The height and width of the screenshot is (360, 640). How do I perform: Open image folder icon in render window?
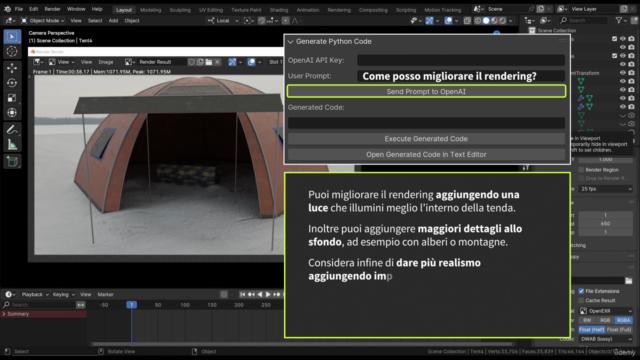pos(209,62)
